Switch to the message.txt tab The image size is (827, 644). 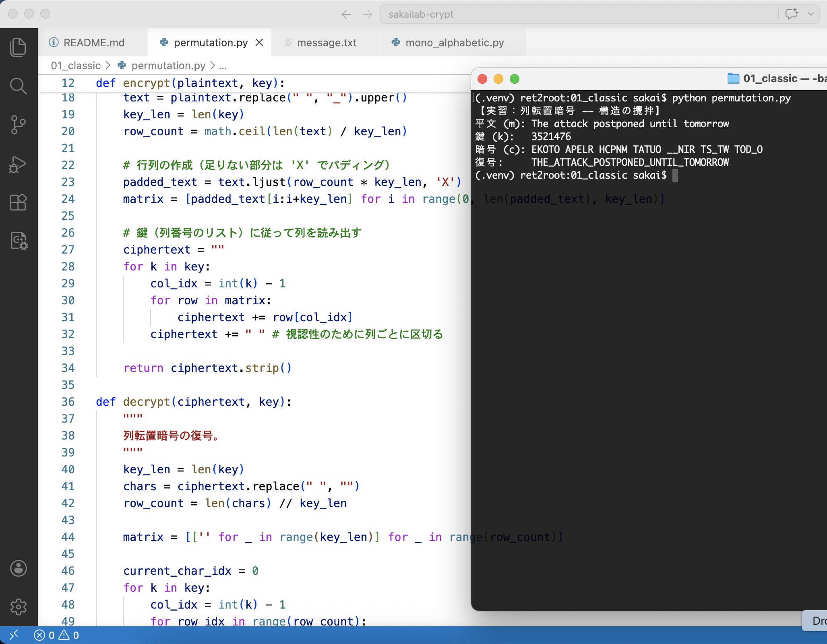(326, 43)
